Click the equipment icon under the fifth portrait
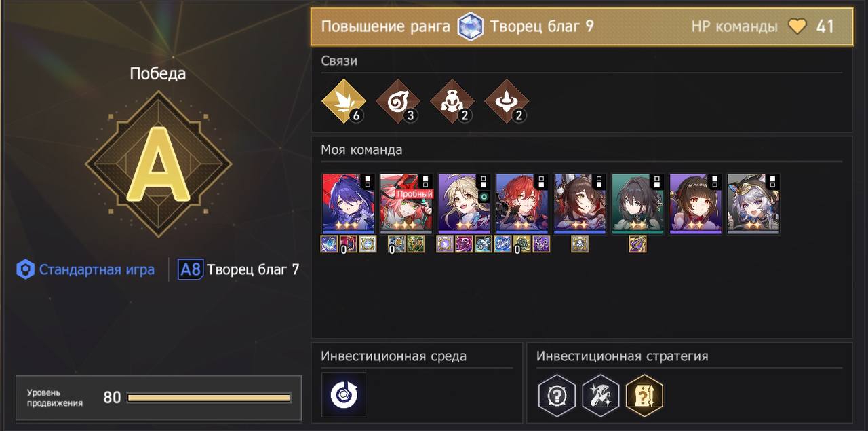The image size is (868, 431). [580, 244]
